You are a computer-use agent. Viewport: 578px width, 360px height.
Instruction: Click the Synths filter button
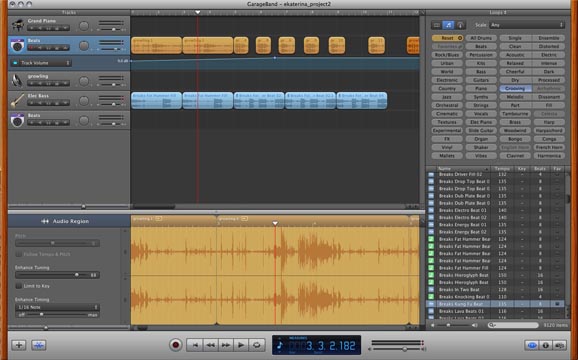[481, 97]
